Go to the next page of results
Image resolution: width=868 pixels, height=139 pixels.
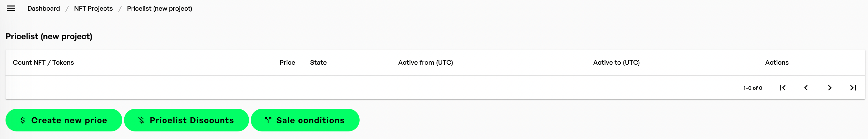(x=830, y=88)
